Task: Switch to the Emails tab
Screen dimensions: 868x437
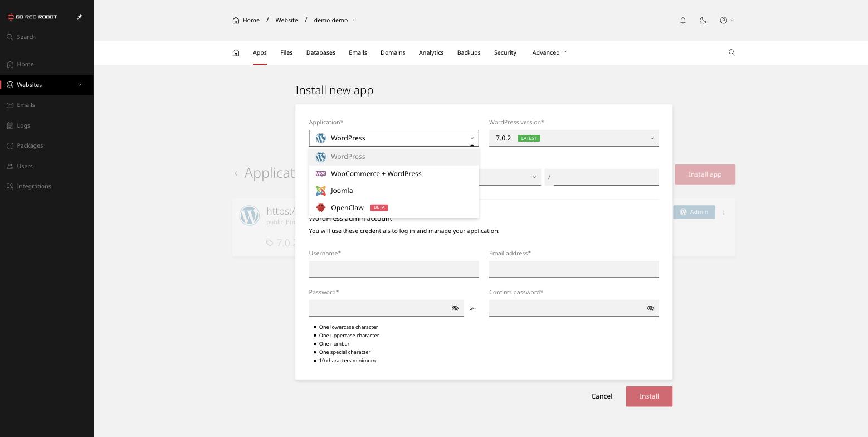Action: click(x=358, y=52)
